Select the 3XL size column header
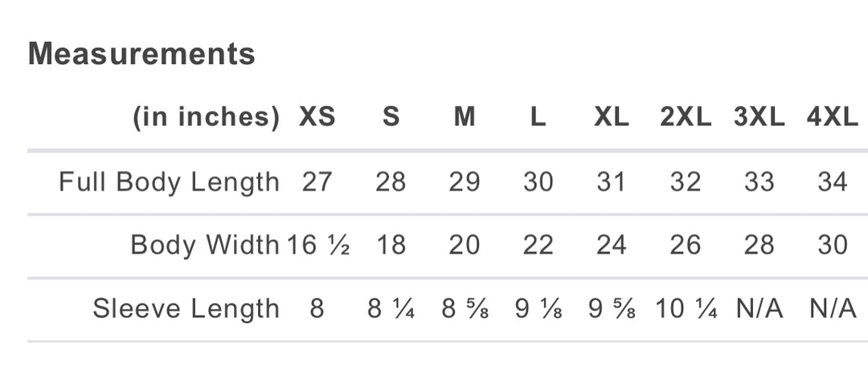This screenshot has height=366, width=868. coord(759,117)
